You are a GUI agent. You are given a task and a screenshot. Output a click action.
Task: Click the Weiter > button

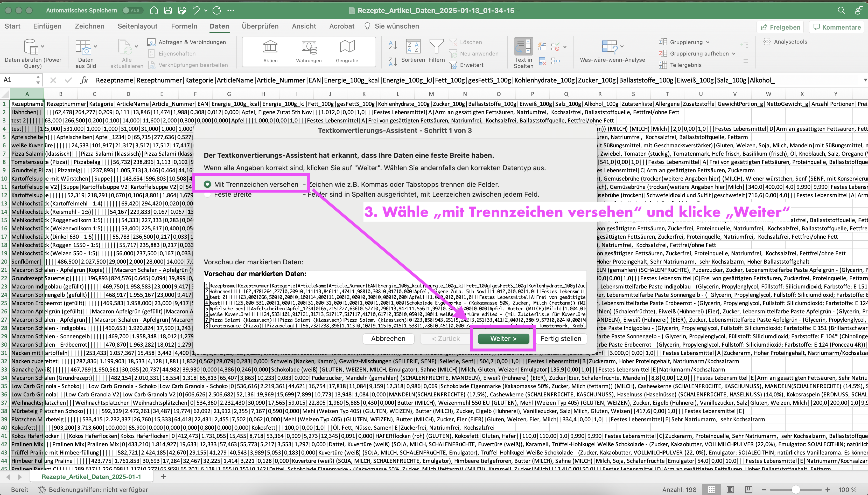(x=503, y=338)
